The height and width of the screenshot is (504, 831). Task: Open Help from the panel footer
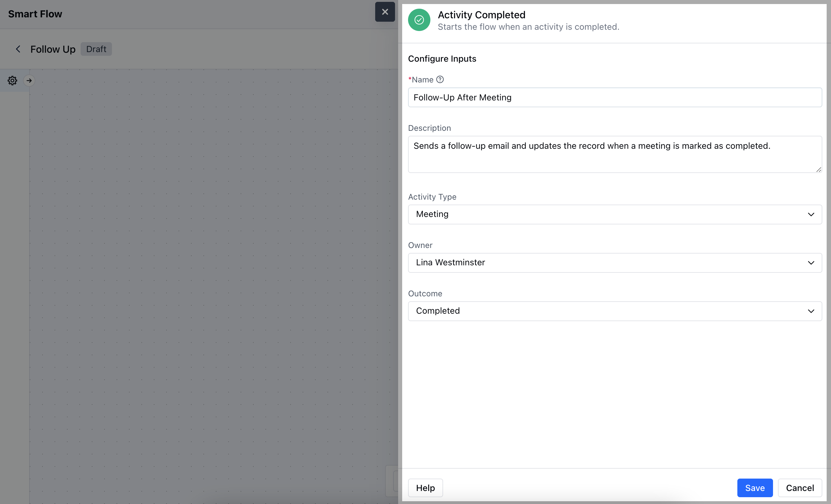coord(425,488)
